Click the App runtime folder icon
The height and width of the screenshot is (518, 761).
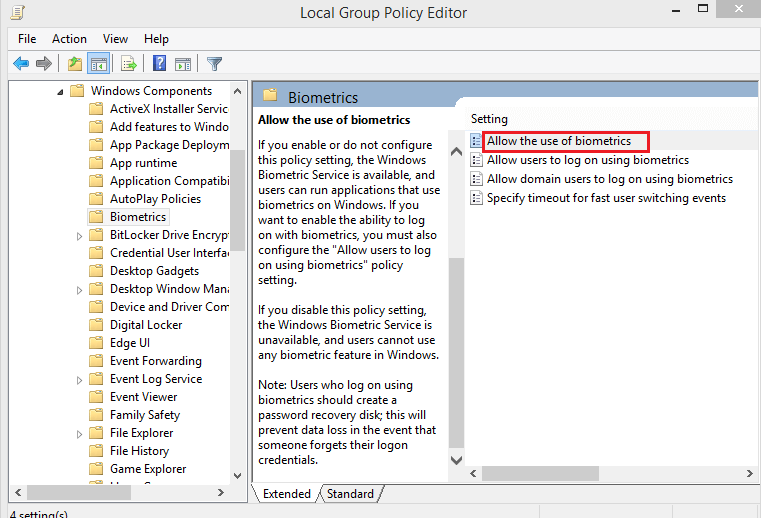(96, 163)
